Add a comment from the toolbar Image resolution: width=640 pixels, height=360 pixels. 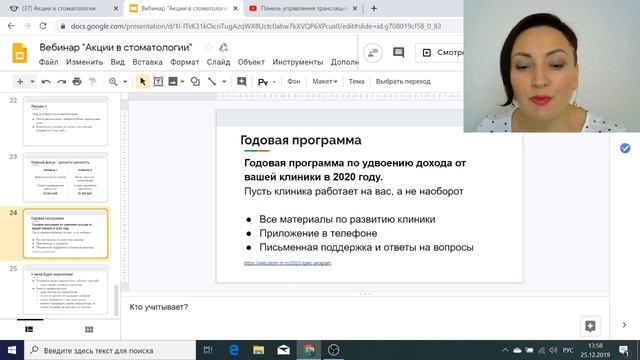242,82
